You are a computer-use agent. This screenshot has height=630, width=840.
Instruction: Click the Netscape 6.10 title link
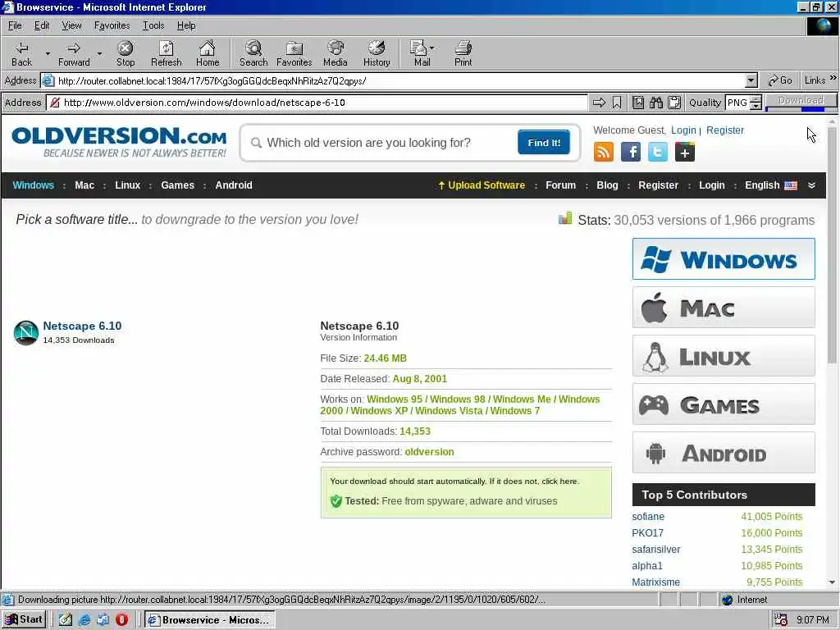(x=82, y=326)
